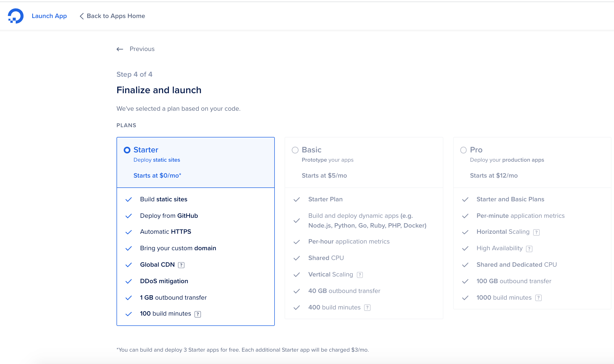This screenshot has width=614, height=364.
Task: Show help for 400 build minutes
Action: coord(367,308)
